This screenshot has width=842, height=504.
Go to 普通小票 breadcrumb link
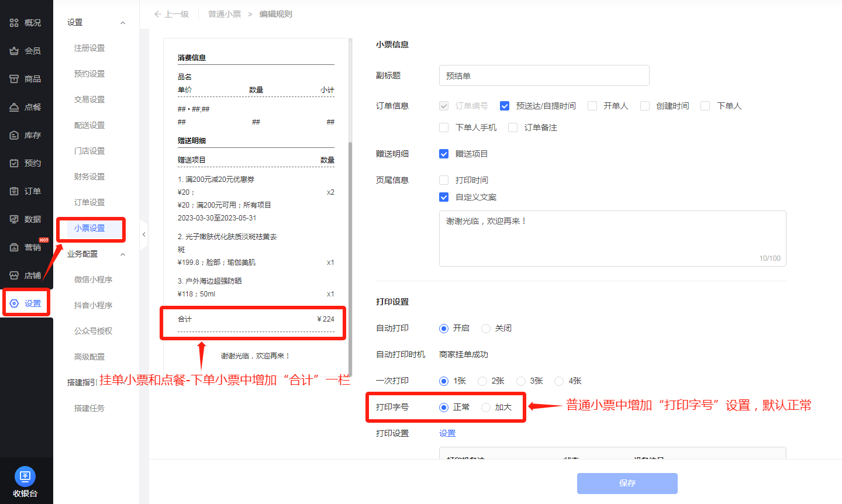click(x=225, y=14)
